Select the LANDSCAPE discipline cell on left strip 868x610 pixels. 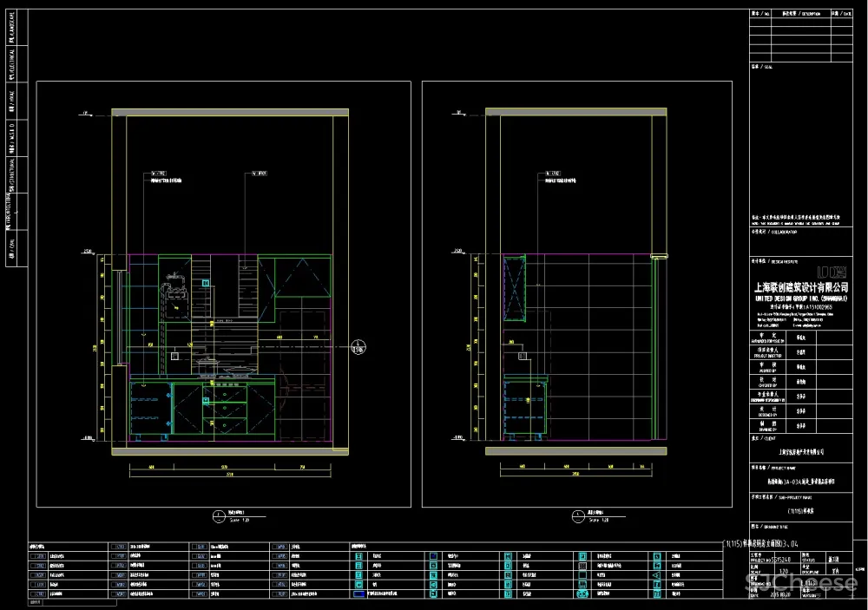(x=11, y=27)
